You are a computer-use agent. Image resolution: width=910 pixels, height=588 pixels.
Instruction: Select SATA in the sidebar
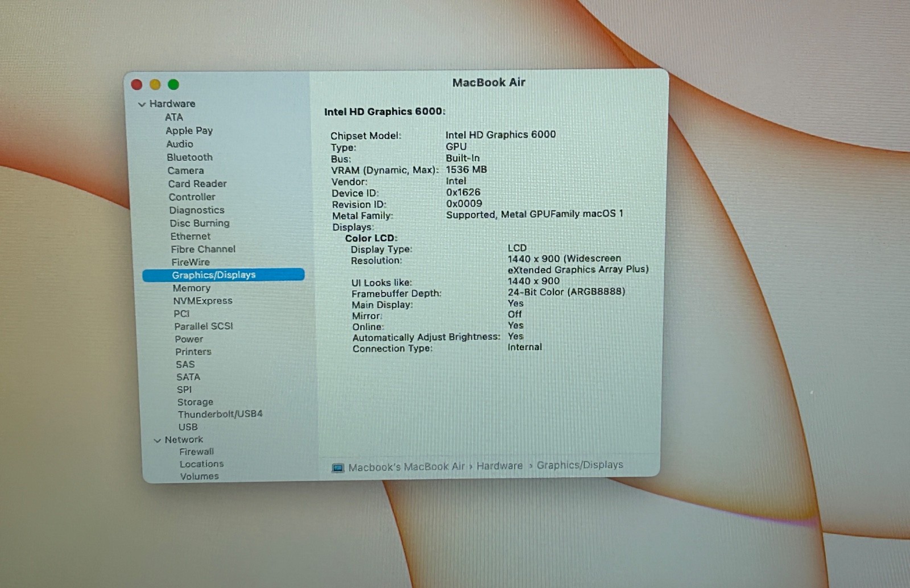click(x=188, y=377)
